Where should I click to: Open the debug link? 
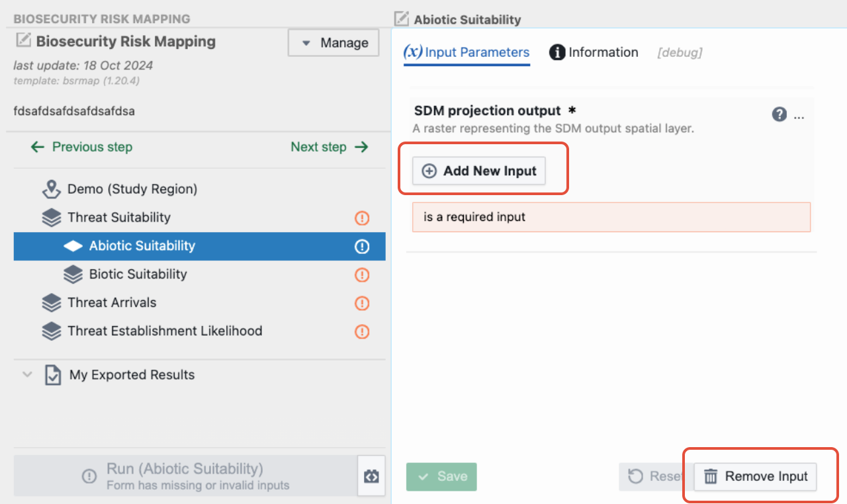pyautogui.click(x=680, y=53)
